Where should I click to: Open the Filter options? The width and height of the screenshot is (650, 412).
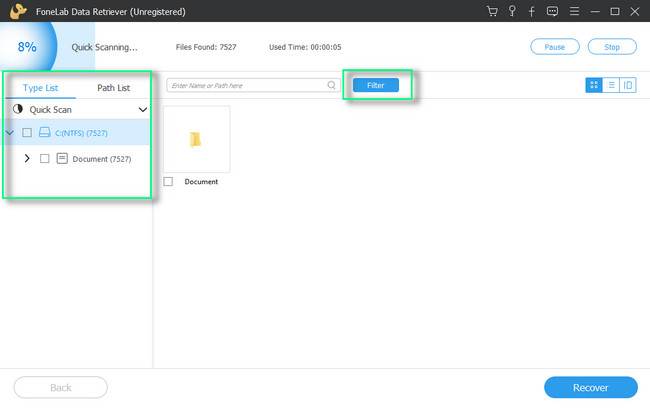point(376,85)
